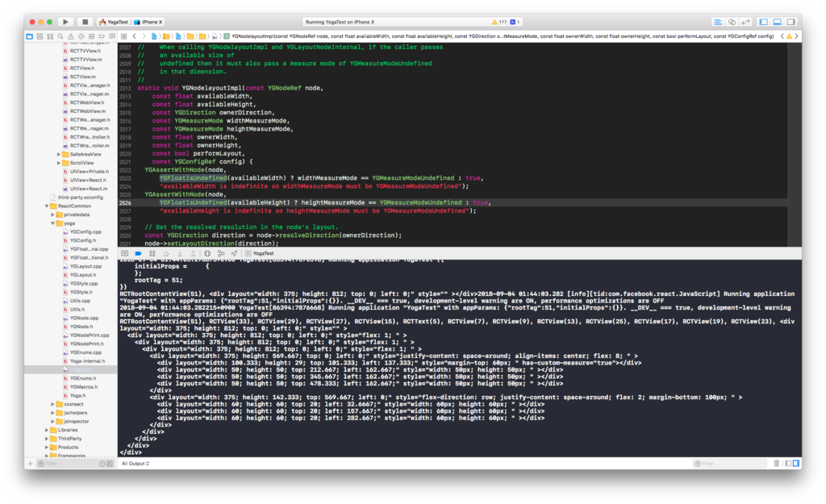The height and width of the screenshot is (504, 826).
Task: Open Debug Memory Graph icon
Action: click(x=221, y=254)
